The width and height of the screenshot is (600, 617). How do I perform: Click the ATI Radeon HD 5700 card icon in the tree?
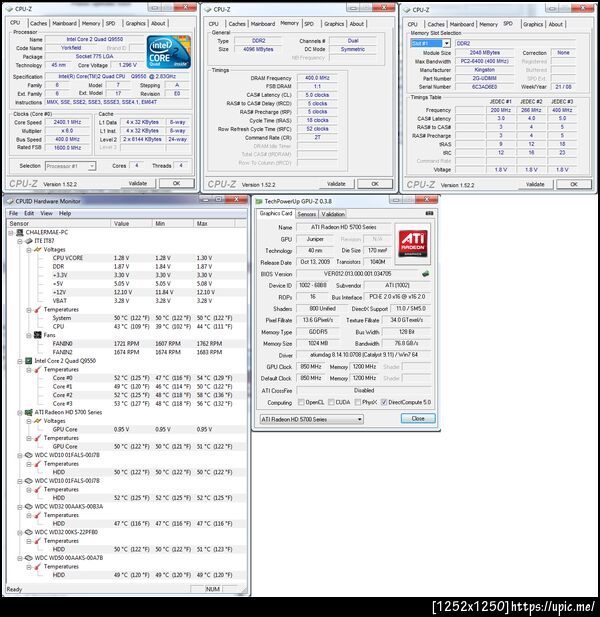29,412
